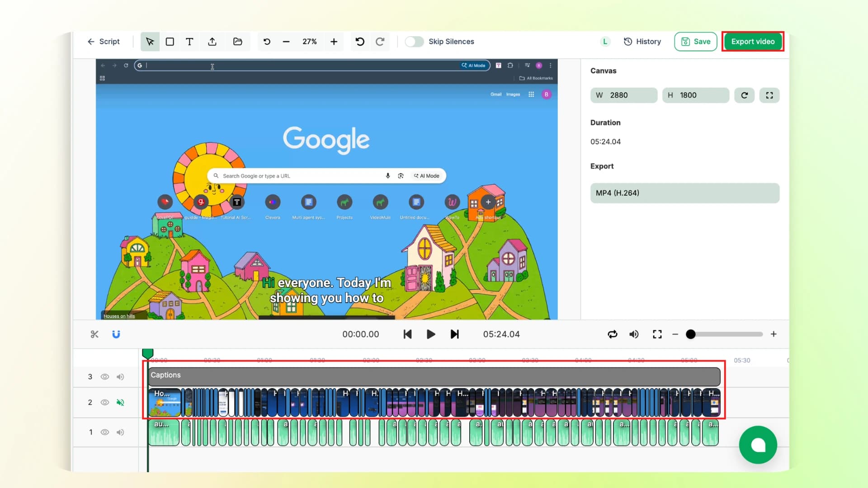Choose the pointer selection tool
Viewport: 868px width, 488px height.
[150, 41]
